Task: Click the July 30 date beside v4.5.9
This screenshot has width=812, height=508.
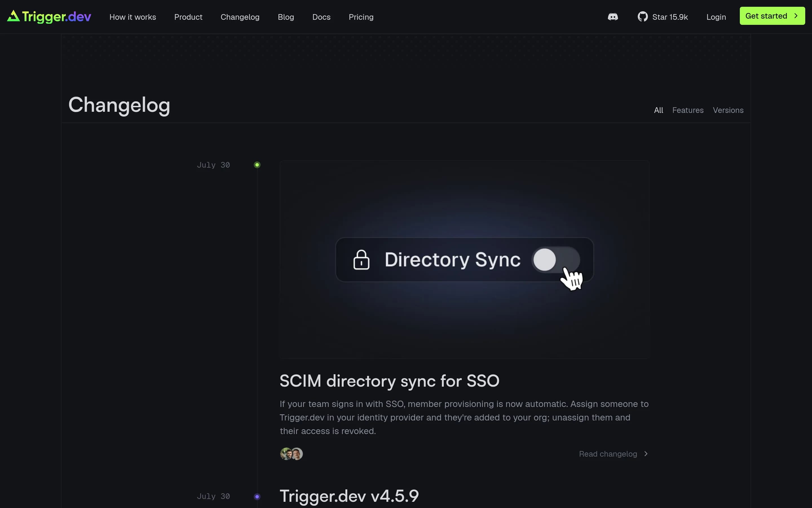Action: [213, 496]
